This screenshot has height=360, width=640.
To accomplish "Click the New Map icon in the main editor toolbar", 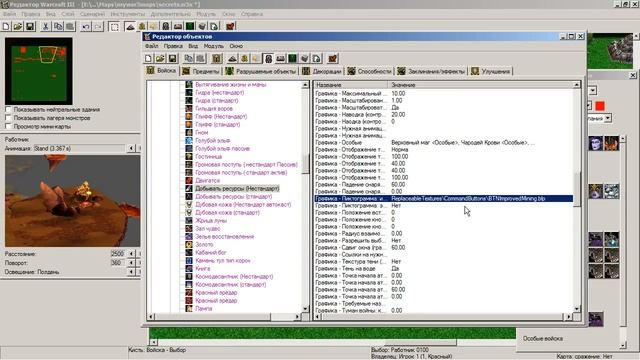I will coord(6,27).
